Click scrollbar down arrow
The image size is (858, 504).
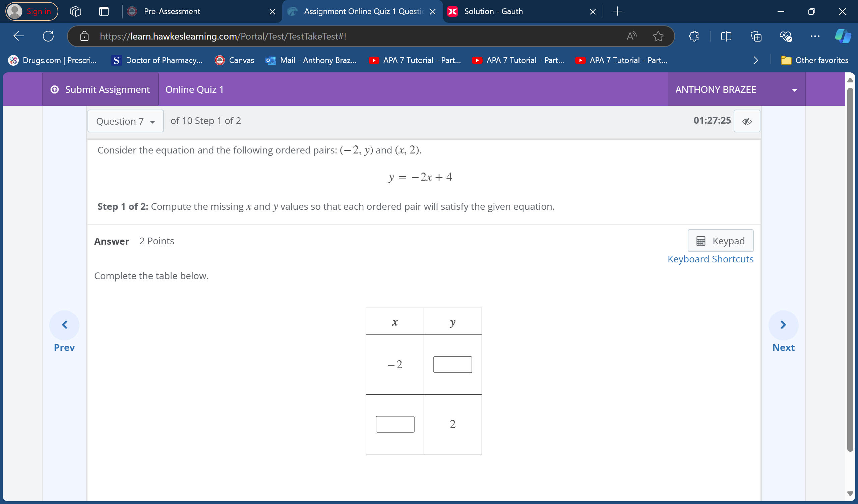(850, 494)
